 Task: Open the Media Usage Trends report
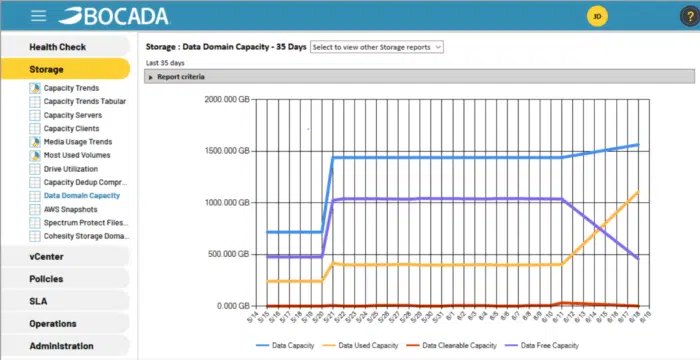78,142
